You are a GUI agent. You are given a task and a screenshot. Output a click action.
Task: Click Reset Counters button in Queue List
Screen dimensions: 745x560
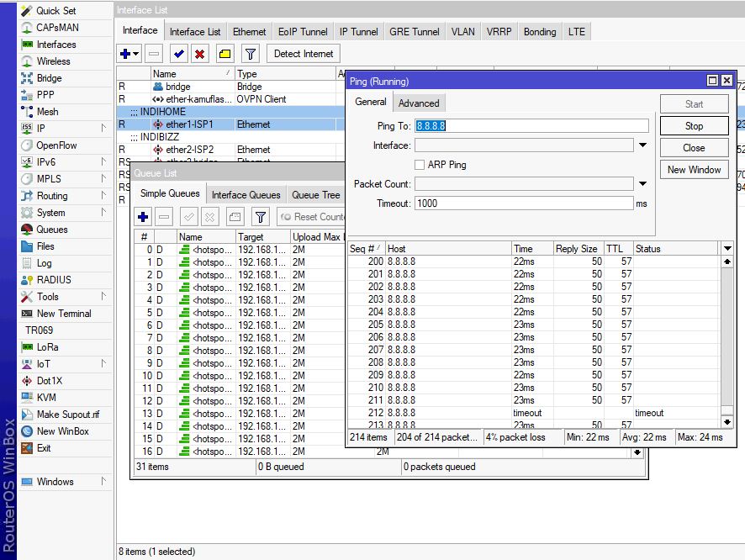[312, 217]
